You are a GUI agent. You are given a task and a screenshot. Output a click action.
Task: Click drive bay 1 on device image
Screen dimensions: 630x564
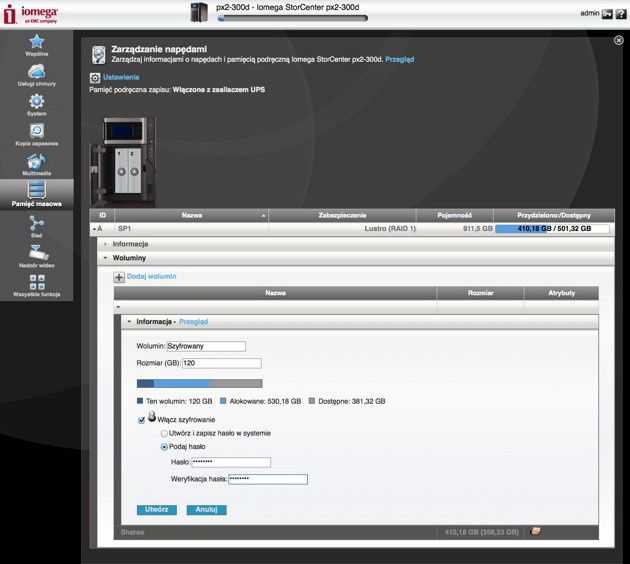click(x=121, y=173)
